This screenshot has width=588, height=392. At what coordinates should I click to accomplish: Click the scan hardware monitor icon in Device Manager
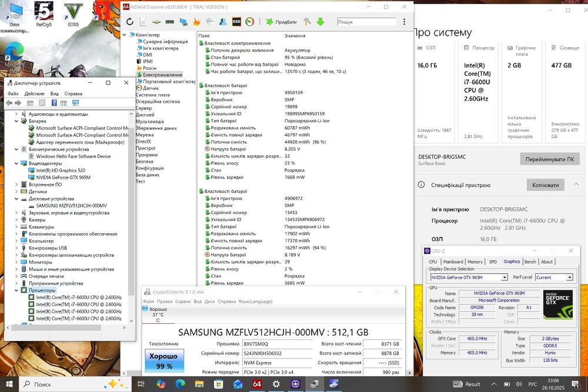pos(75,103)
